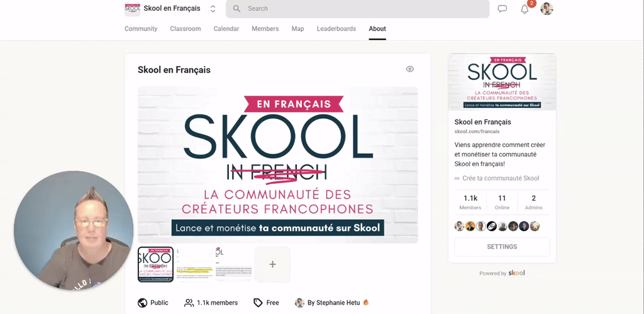The width and height of the screenshot is (644, 314).
Task: Click the Powered by skool link
Action: [502, 273]
